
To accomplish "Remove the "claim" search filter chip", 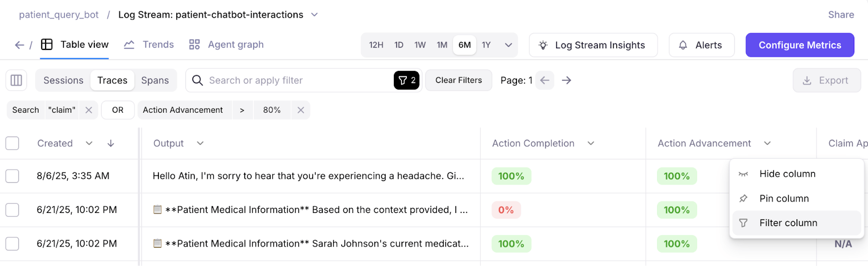I will point(88,110).
